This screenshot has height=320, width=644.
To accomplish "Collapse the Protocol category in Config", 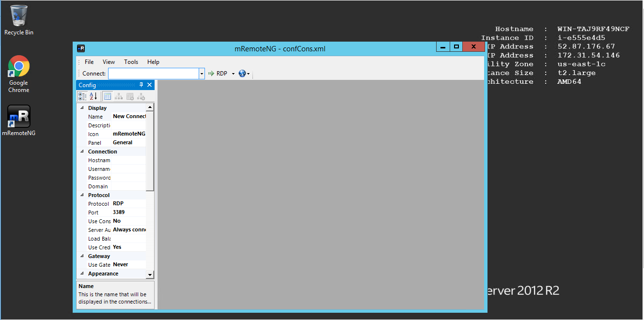I will click(82, 195).
